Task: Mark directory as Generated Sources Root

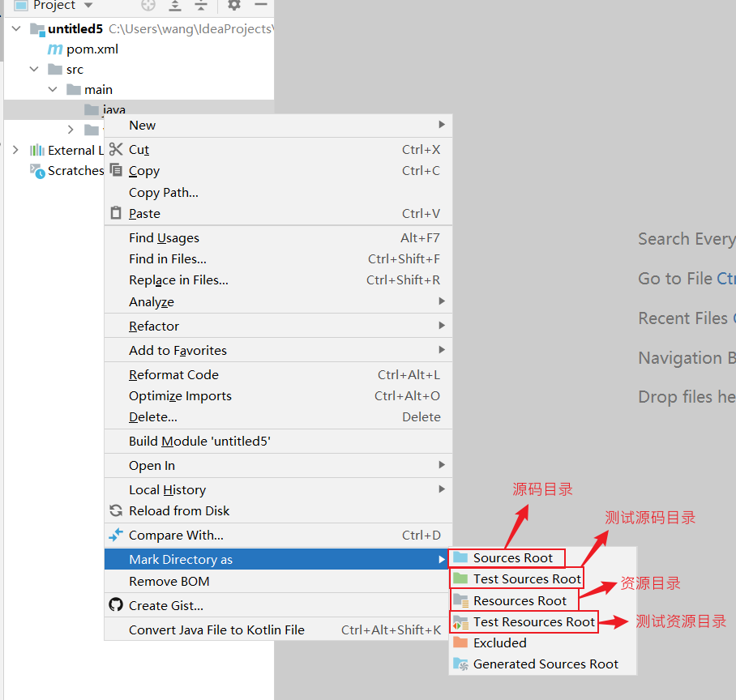Action: [542, 664]
